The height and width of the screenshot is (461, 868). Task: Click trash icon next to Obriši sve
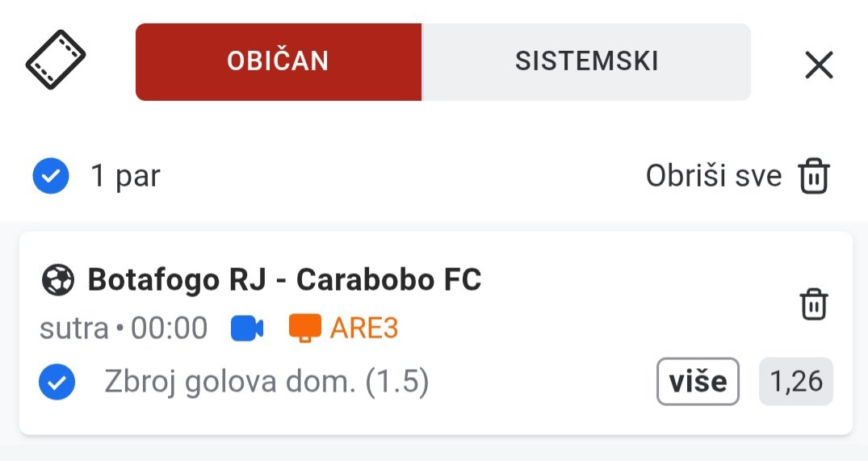pos(814,176)
